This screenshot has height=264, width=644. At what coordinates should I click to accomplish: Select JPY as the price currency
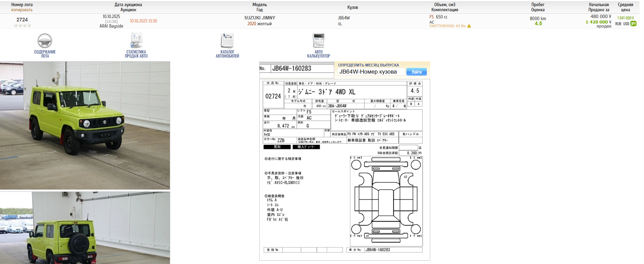(633, 24)
